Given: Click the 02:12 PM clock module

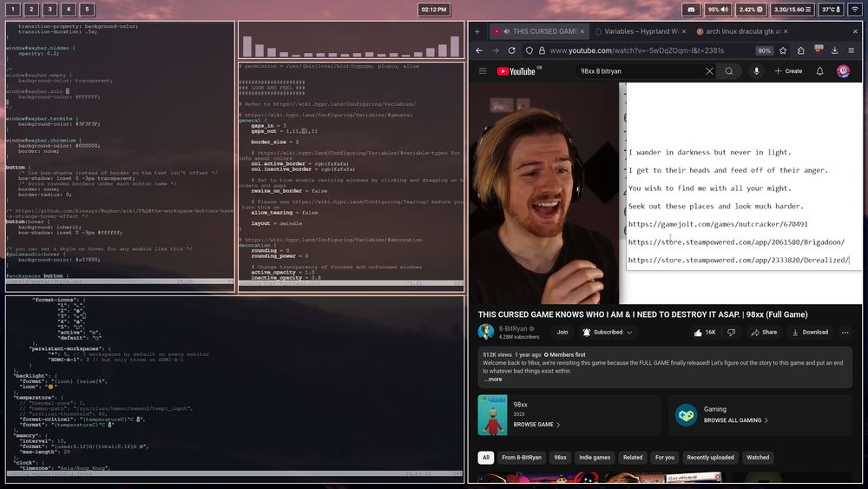Looking at the screenshot, I should [x=433, y=10].
